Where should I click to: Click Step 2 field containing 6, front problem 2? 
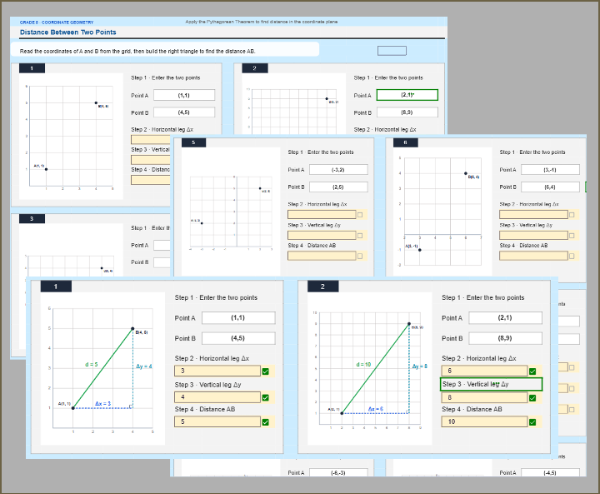click(484, 370)
